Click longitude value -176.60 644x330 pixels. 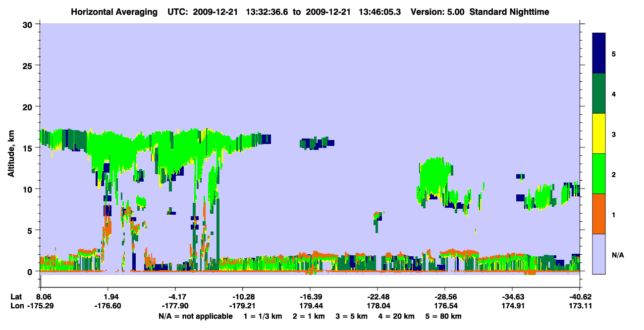point(107,306)
